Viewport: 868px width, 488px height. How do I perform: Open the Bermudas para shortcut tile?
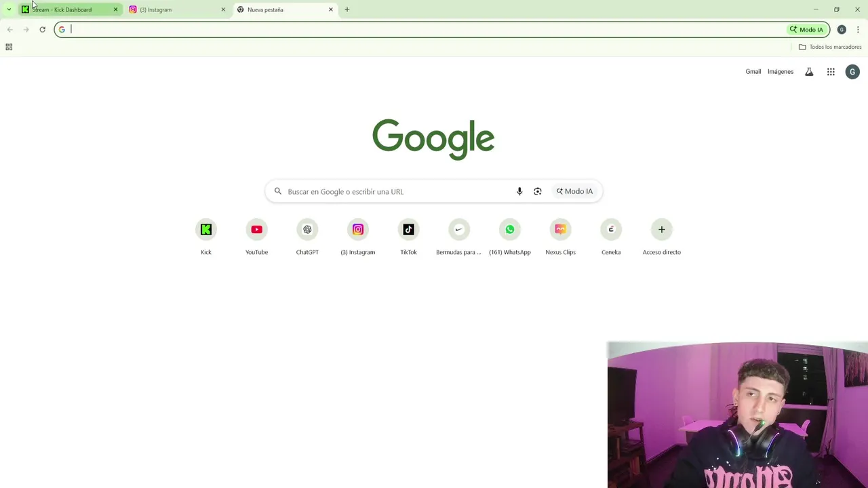pyautogui.click(x=459, y=237)
